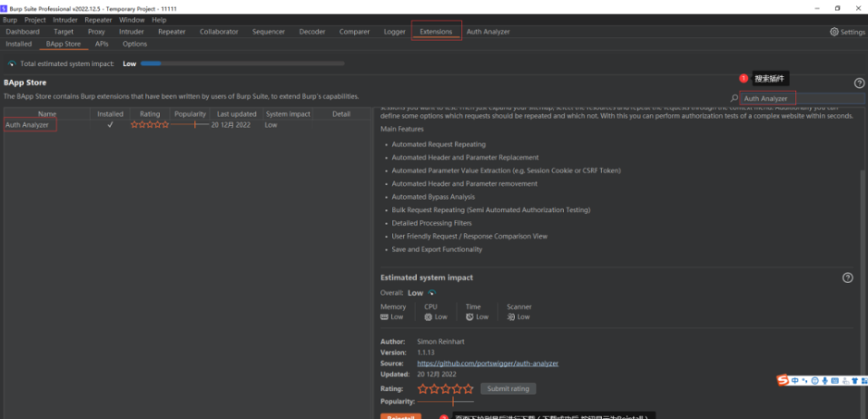Click the Reinstall button
The image size is (868, 419).
400,416
